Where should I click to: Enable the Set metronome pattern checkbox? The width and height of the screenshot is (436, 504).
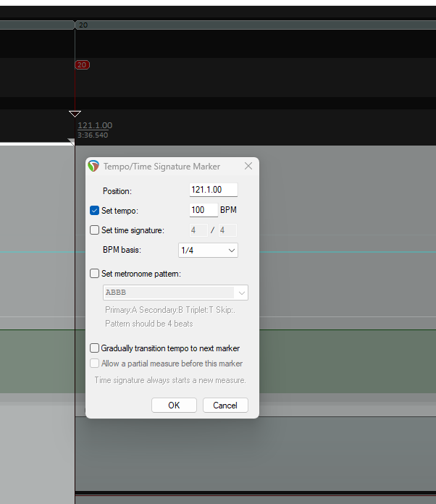94,274
